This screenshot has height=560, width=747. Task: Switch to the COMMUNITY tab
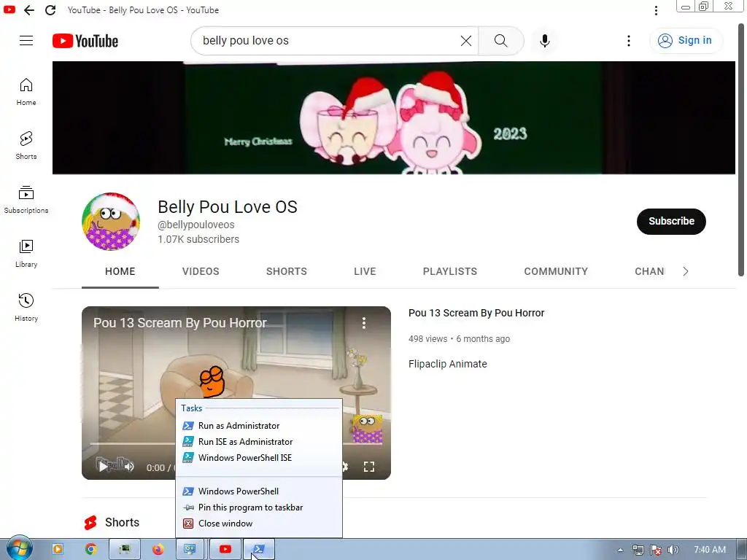[556, 271]
